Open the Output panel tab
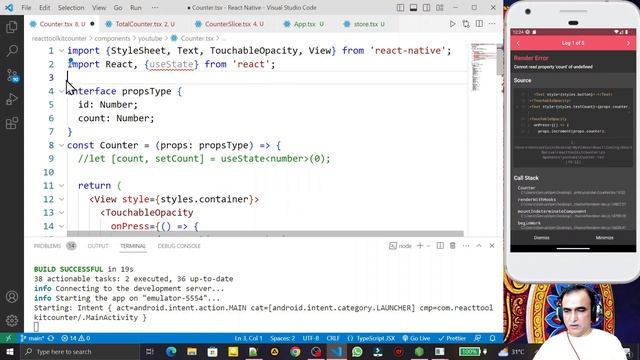This screenshot has width=640, height=360. click(98, 246)
